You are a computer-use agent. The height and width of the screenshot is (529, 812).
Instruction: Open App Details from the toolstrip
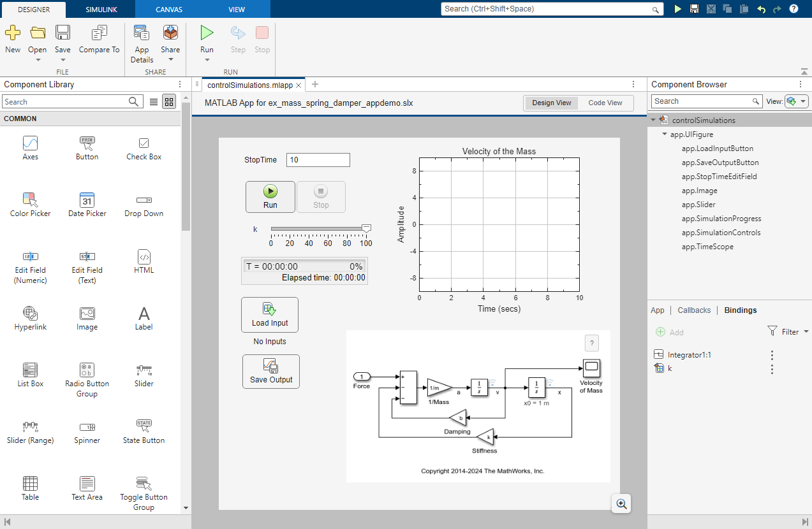(x=142, y=33)
